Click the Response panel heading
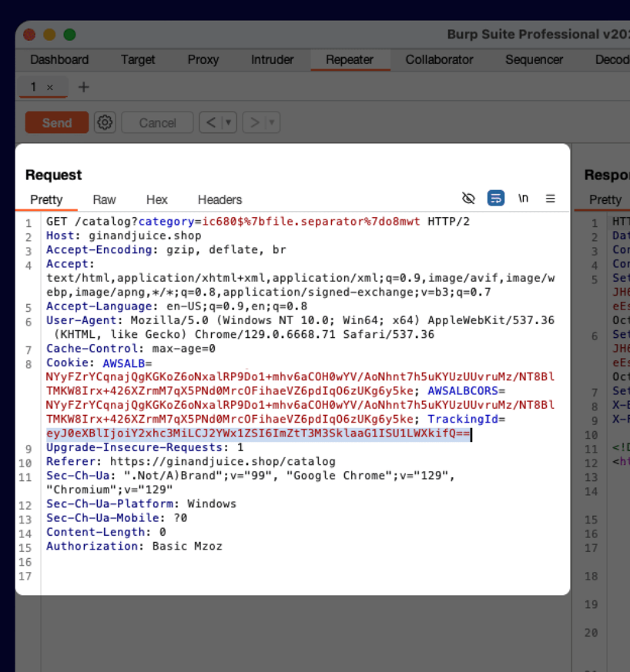Viewport: 630px width, 672px height. click(607, 175)
